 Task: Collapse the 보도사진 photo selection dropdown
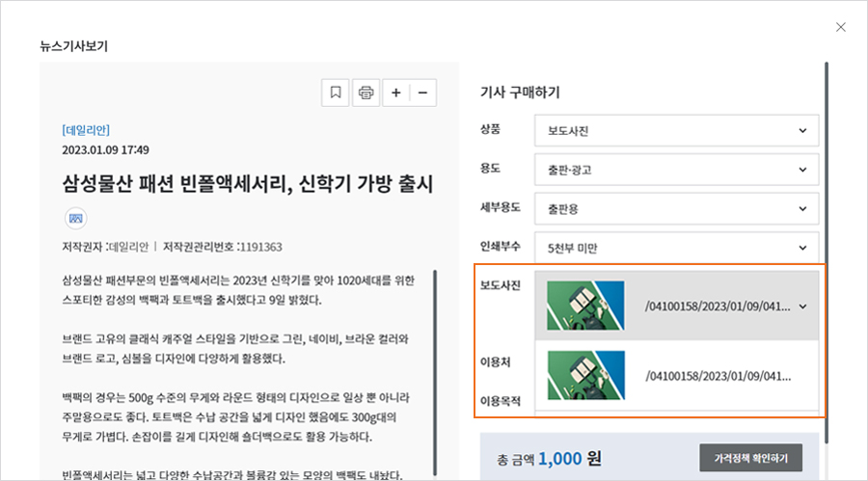(802, 307)
